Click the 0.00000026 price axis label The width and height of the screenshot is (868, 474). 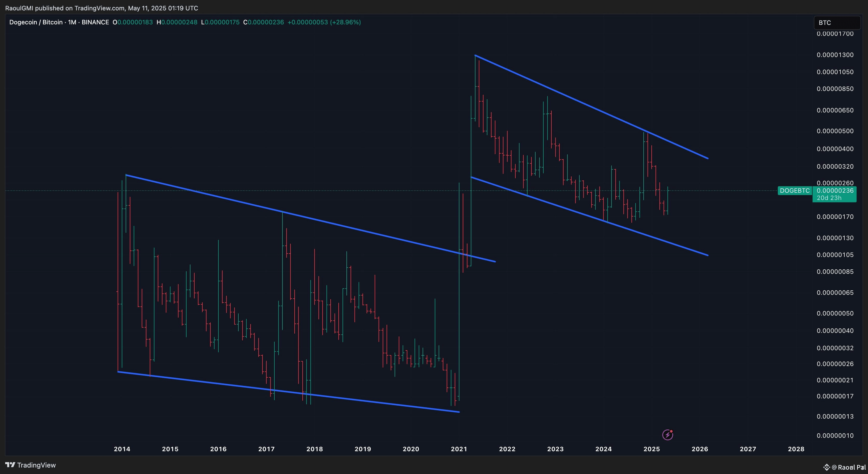point(835,364)
